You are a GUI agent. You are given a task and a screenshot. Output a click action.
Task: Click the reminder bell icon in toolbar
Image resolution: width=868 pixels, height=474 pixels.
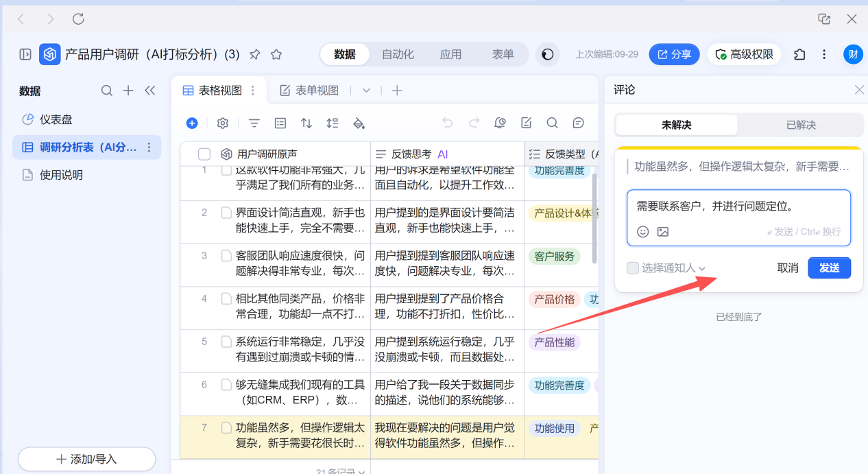tap(500, 123)
